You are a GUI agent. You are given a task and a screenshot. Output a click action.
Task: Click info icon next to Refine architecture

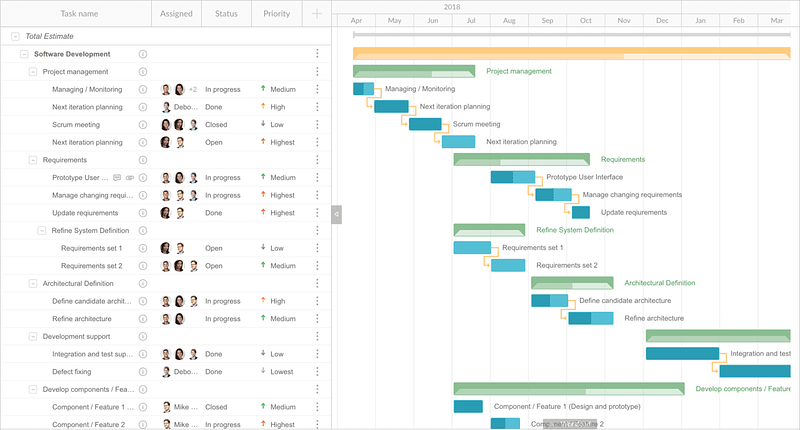click(x=143, y=319)
